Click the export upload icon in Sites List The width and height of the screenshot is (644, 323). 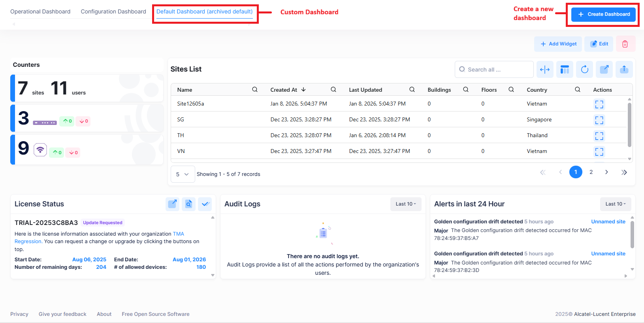[624, 70]
